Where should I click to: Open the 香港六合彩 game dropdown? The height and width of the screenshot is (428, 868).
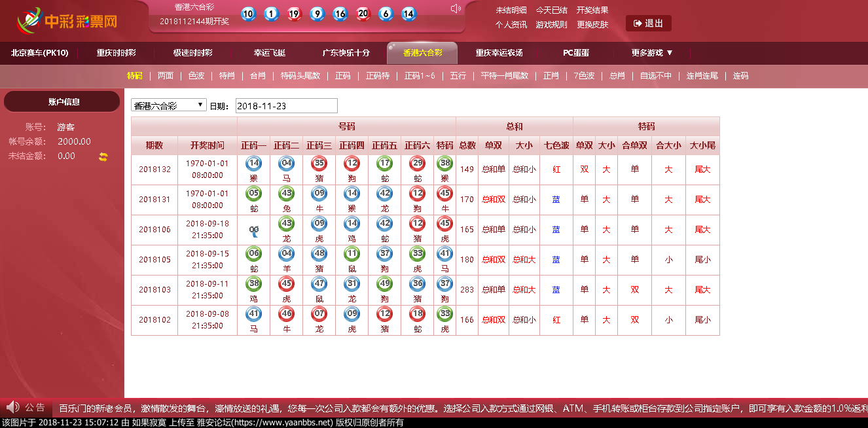pyautogui.click(x=169, y=105)
